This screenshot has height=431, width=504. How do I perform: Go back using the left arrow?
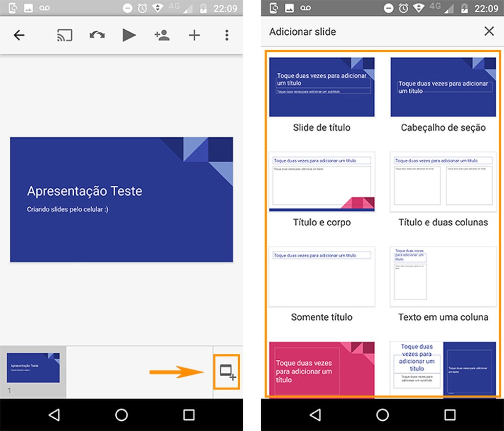tap(19, 35)
